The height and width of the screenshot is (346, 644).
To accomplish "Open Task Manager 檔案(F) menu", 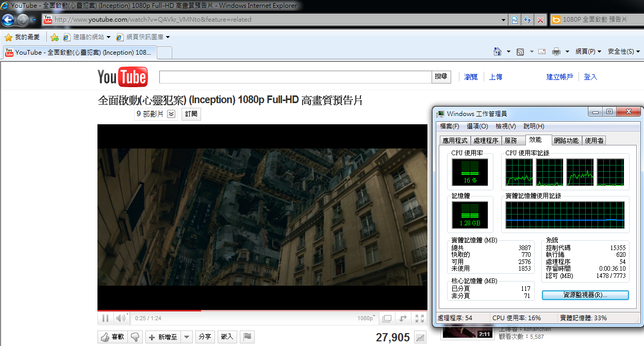I will [450, 126].
